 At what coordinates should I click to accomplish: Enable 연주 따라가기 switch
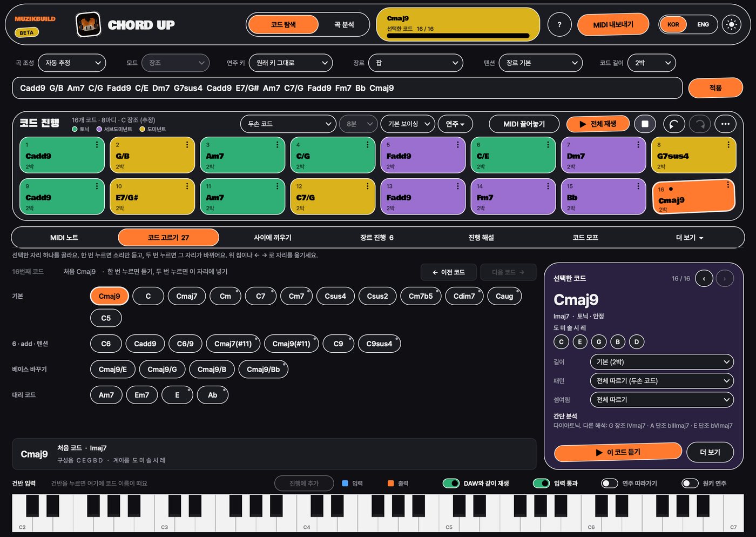click(609, 483)
